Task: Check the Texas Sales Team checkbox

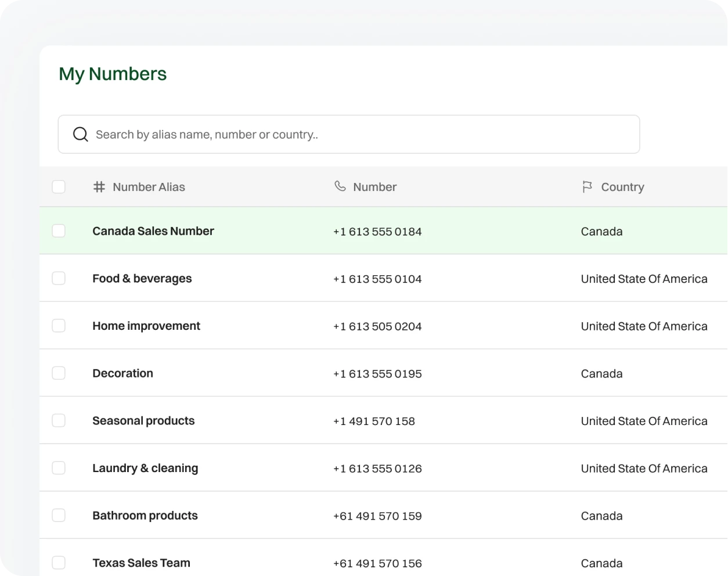Action: (59, 562)
